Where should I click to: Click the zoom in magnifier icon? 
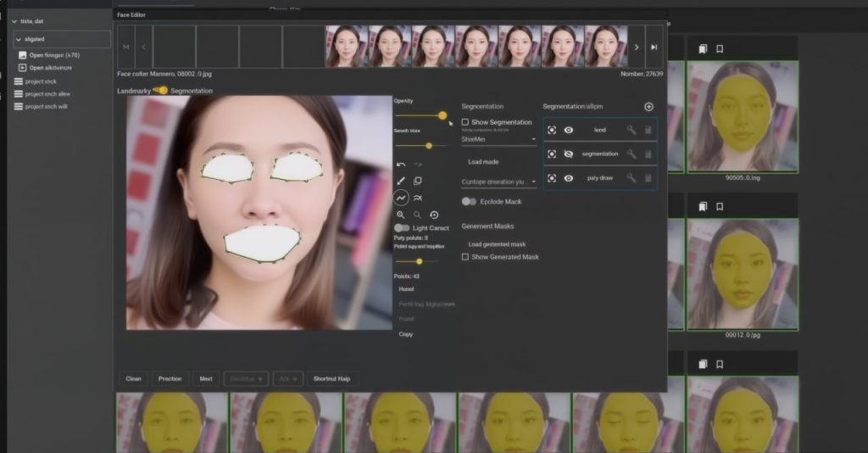tap(401, 215)
